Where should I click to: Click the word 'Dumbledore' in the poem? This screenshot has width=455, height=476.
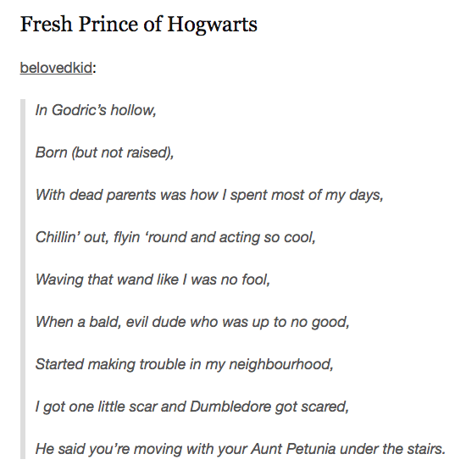tap(230, 407)
